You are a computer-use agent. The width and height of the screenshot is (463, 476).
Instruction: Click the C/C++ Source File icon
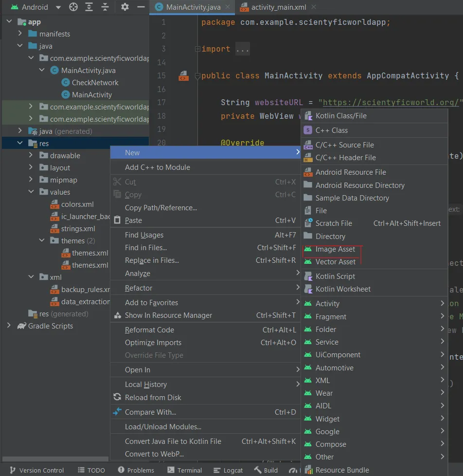308,145
